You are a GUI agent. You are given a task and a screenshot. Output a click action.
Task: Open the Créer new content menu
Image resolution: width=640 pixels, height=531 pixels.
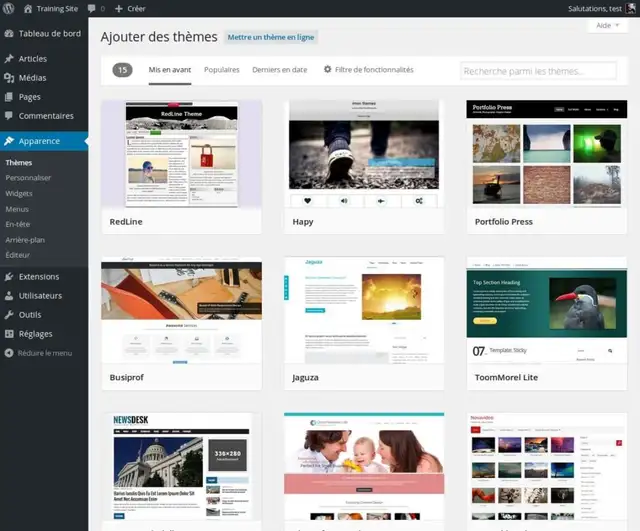coord(130,9)
